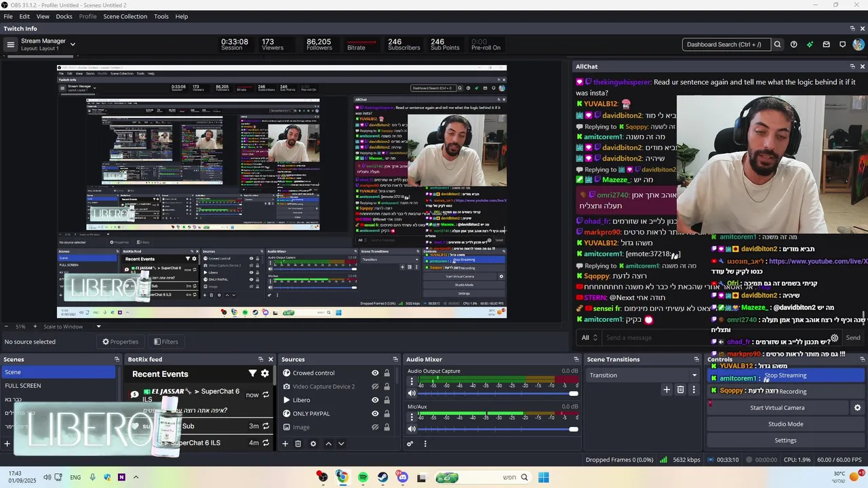This screenshot has height=488, width=868.
Task: Open the green sparkle icon in dashboard header
Action: click(x=810, y=45)
